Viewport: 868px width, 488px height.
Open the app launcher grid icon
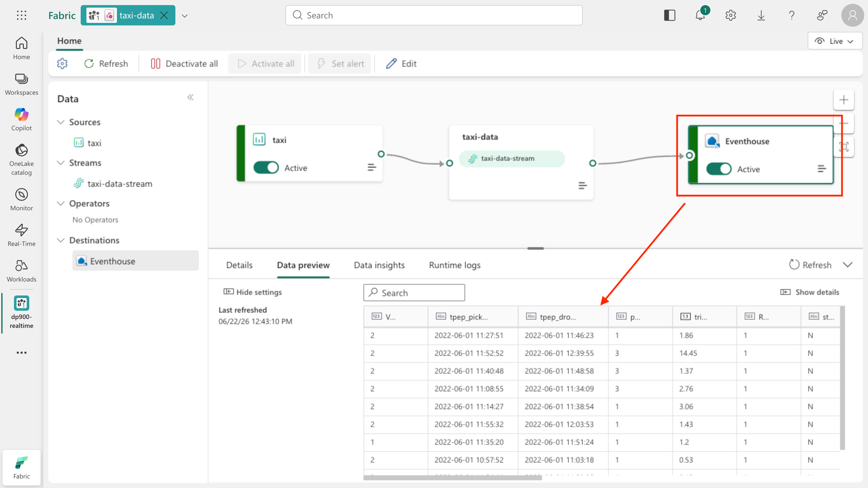(x=22, y=15)
